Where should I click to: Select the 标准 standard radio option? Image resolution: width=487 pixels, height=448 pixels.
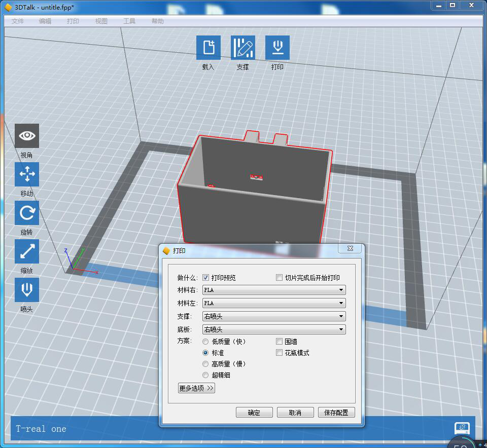point(205,353)
